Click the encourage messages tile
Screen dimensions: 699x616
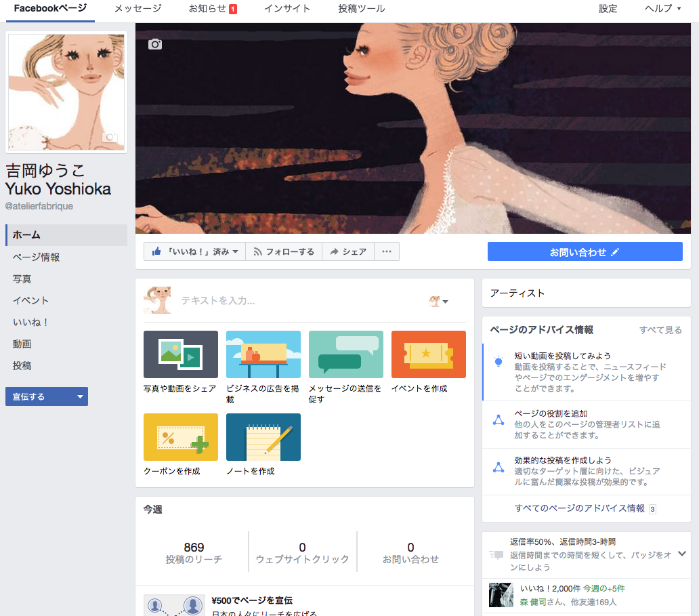coord(346,354)
